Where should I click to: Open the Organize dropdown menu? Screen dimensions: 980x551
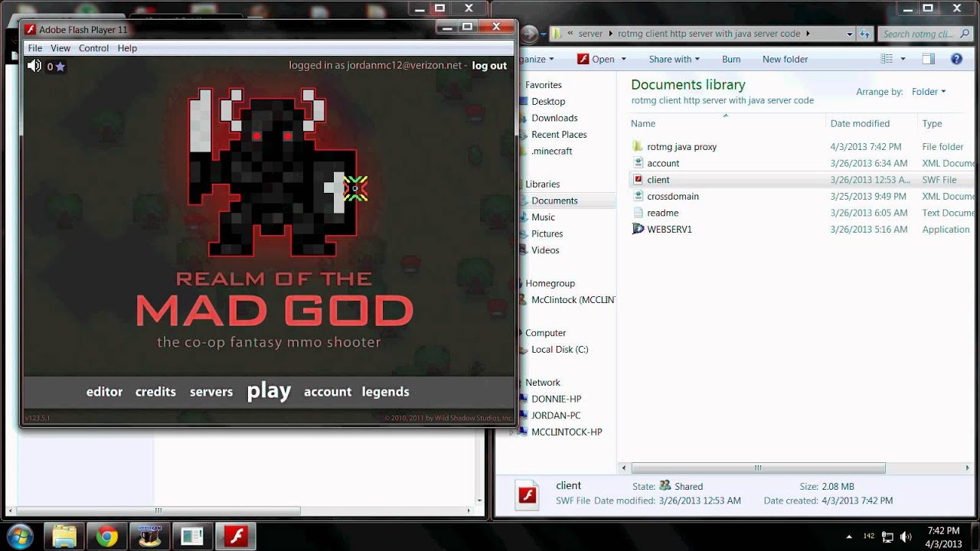(536, 59)
